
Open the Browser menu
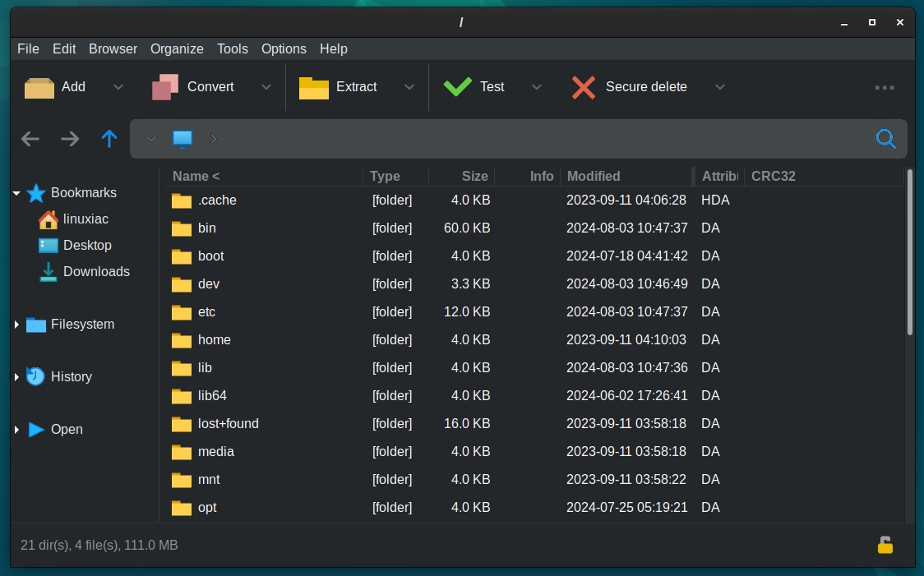click(x=113, y=48)
